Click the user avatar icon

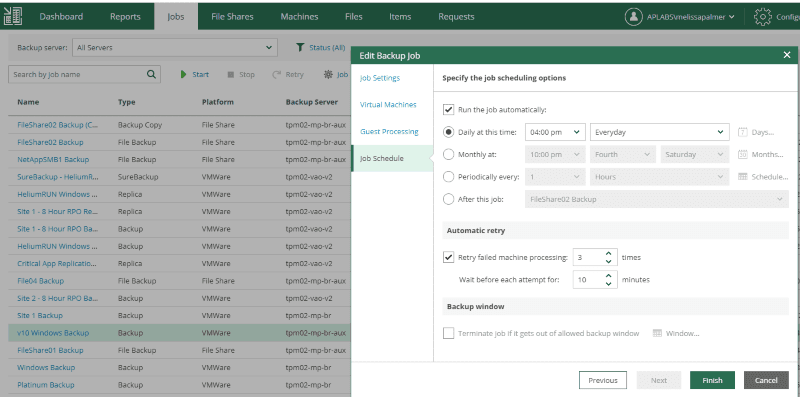(633, 16)
